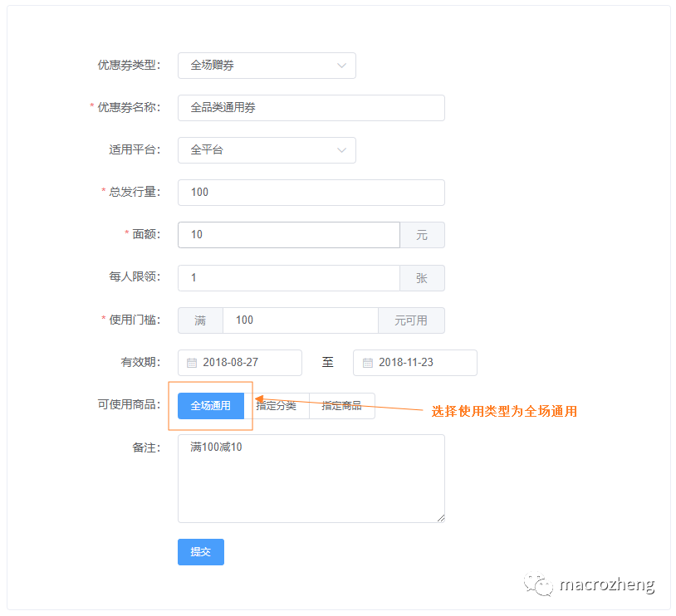Click the 元可用 suffix of 使用门槛

pos(411,320)
